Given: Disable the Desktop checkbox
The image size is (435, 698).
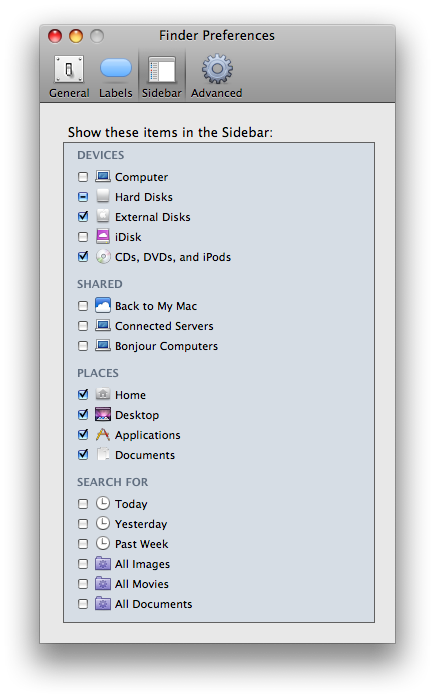Looking at the screenshot, I should 83,414.
